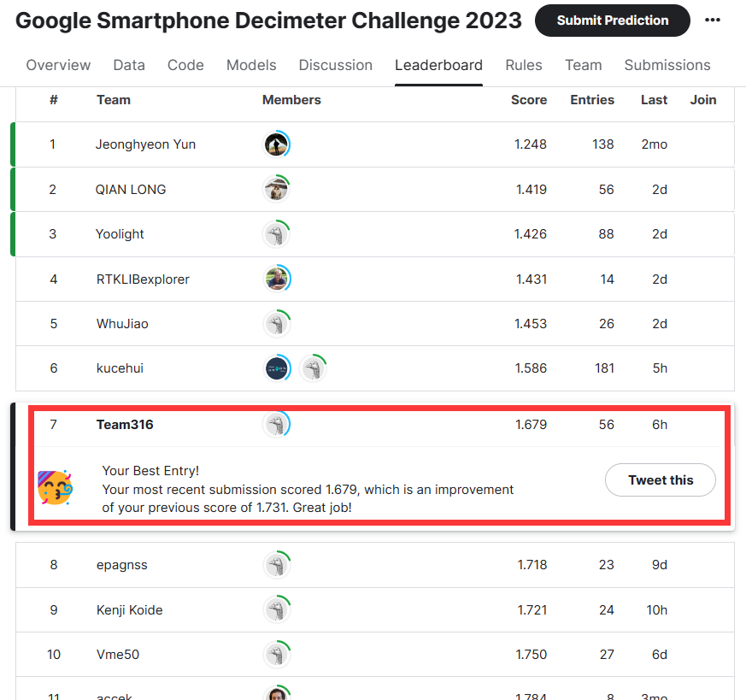Switch to the Overview tab
This screenshot has height=700, width=746.
coord(58,65)
